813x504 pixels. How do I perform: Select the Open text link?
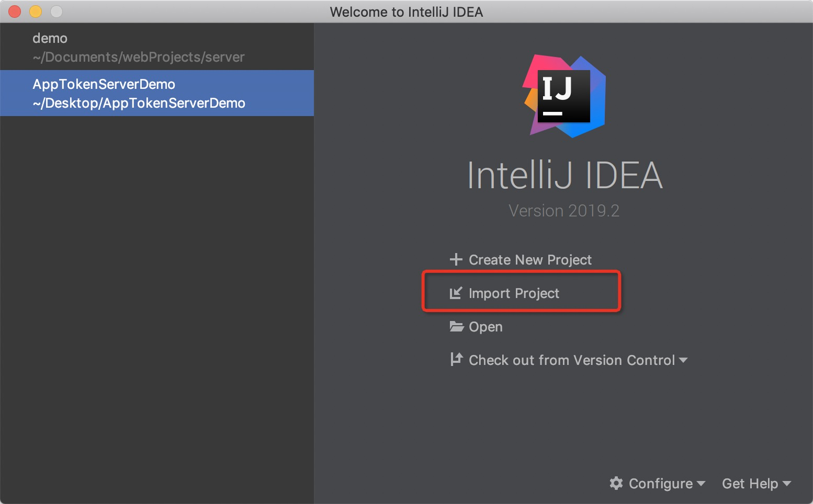click(x=485, y=327)
